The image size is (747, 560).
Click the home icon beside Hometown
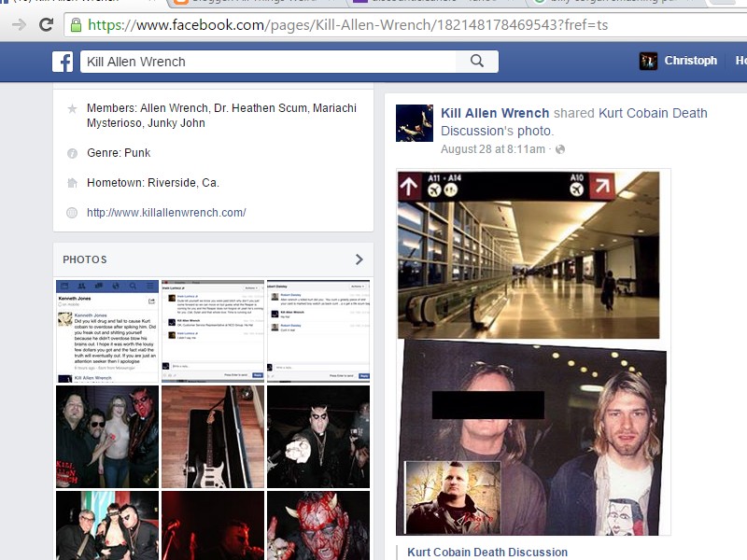(72, 183)
